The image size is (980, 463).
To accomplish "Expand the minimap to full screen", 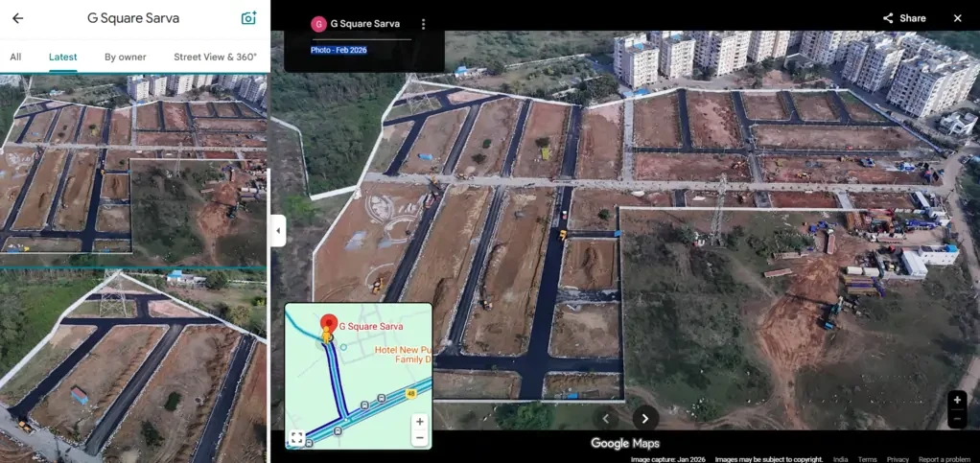I will (297, 438).
